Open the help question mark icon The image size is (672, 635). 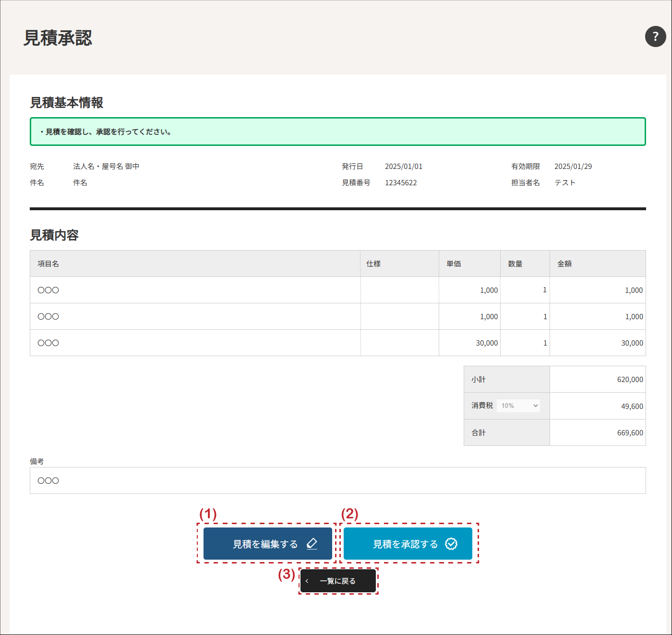click(655, 36)
